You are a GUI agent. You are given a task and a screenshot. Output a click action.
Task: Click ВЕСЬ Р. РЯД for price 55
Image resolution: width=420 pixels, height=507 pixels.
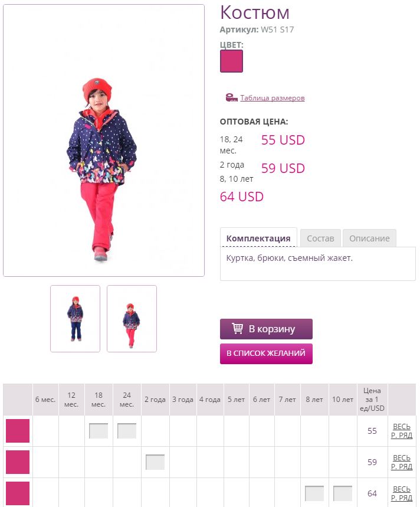coord(402,431)
